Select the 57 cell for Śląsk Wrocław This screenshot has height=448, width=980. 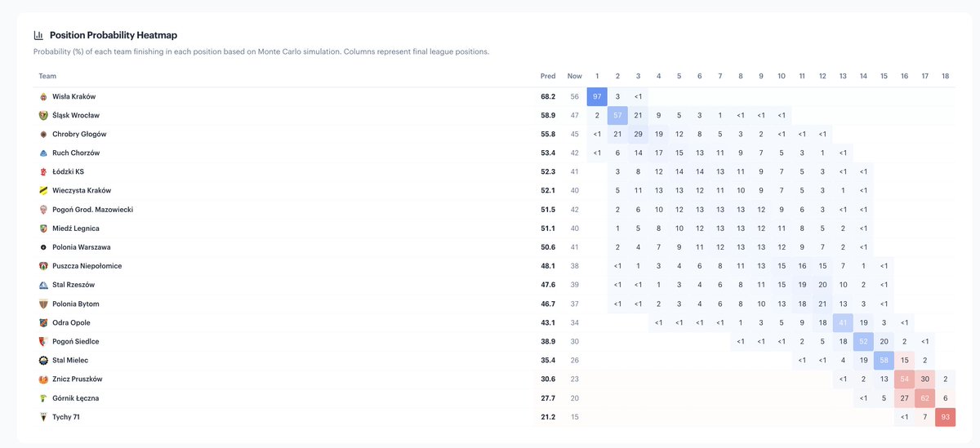coord(617,115)
